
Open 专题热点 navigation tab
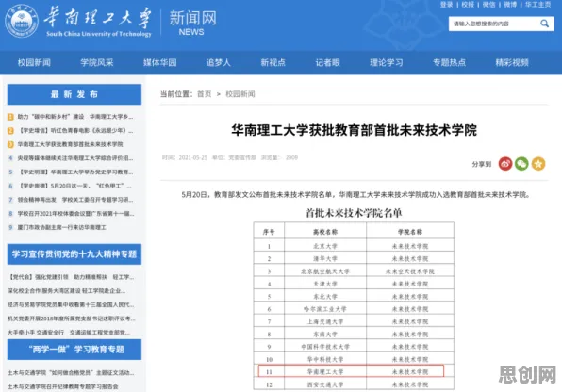click(x=449, y=63)
